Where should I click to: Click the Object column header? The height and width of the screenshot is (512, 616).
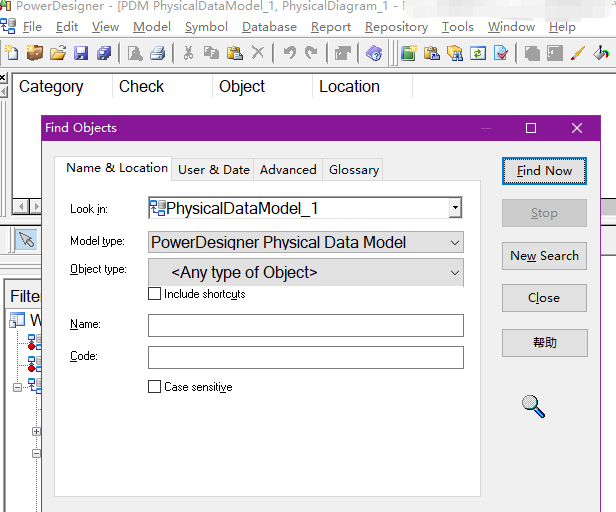[x=262, y=86]
